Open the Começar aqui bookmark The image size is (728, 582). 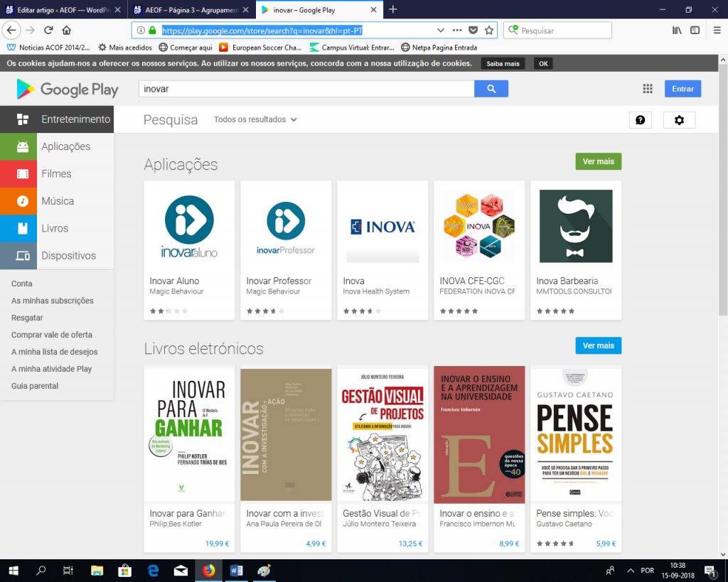[x=186, y=48]
